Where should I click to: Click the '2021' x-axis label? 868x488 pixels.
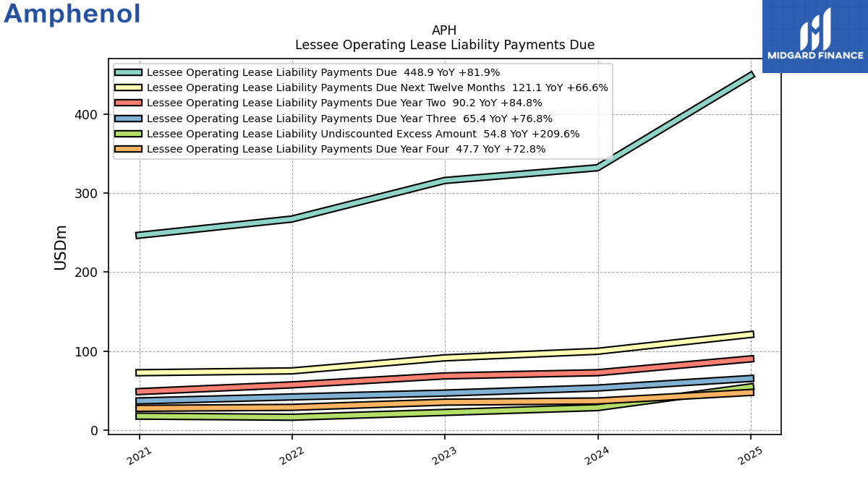click(139, 455)
